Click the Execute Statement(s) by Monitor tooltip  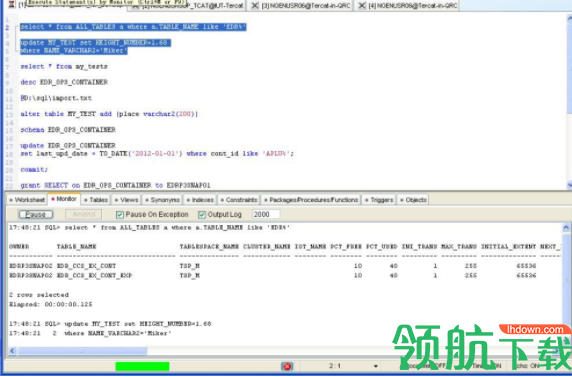click(106, 3)
